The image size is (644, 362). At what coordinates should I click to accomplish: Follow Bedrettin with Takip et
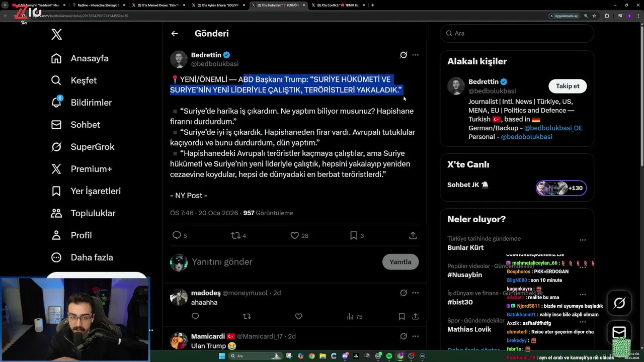568,86
